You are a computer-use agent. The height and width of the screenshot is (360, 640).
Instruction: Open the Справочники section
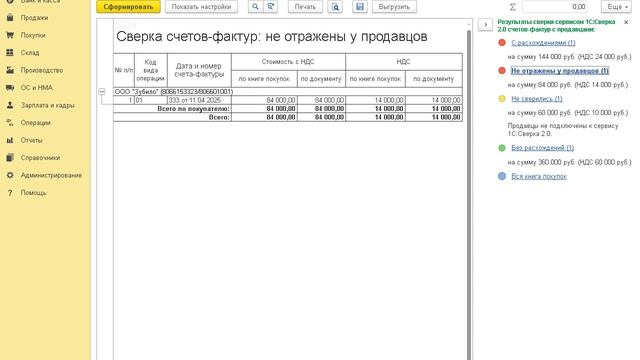coord(40,158)
